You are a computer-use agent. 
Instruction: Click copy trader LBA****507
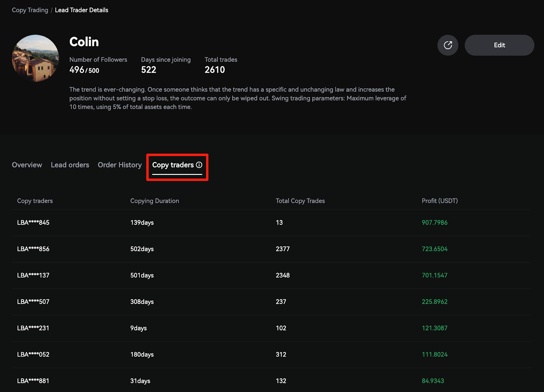click(33, 302)
